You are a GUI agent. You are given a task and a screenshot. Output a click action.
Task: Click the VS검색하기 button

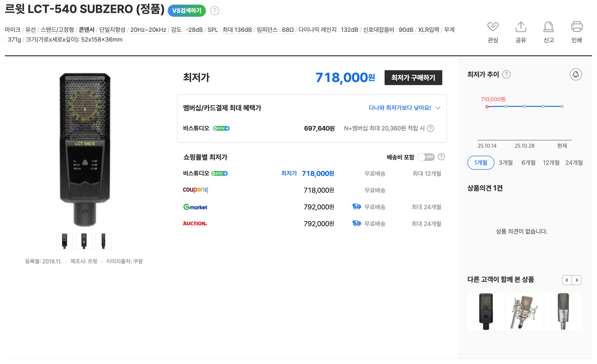tap(187, 11)
